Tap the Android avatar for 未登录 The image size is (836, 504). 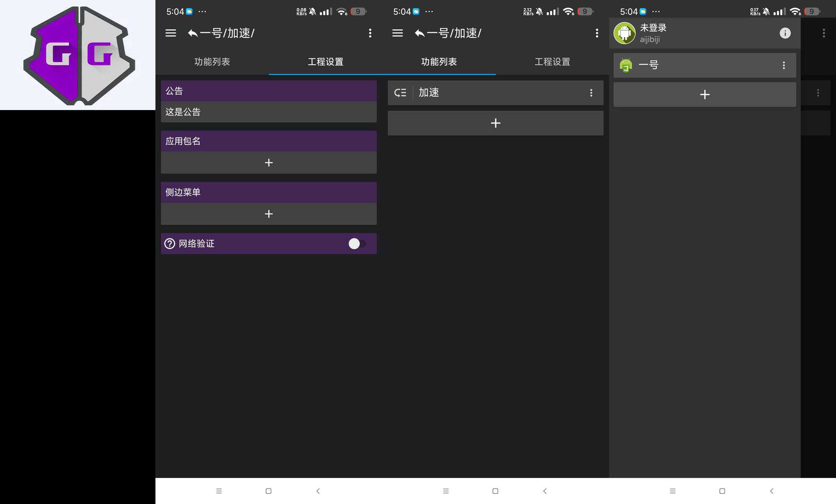(625, 33)
